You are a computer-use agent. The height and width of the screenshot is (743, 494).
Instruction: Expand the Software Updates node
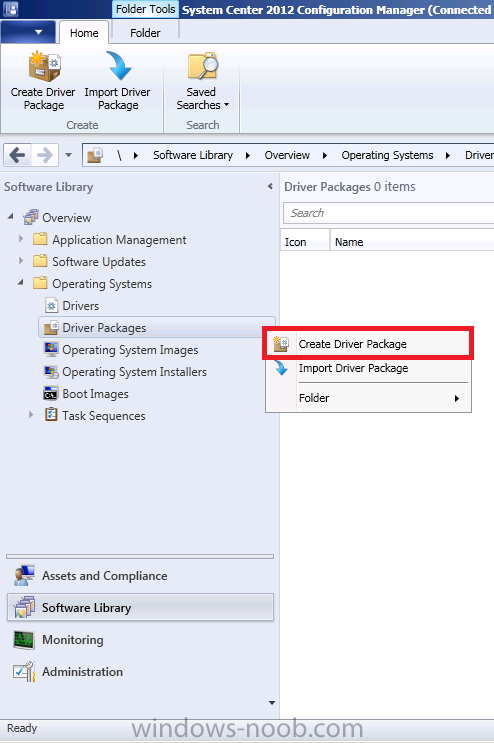pyautogui.click(x=21, y=261)
